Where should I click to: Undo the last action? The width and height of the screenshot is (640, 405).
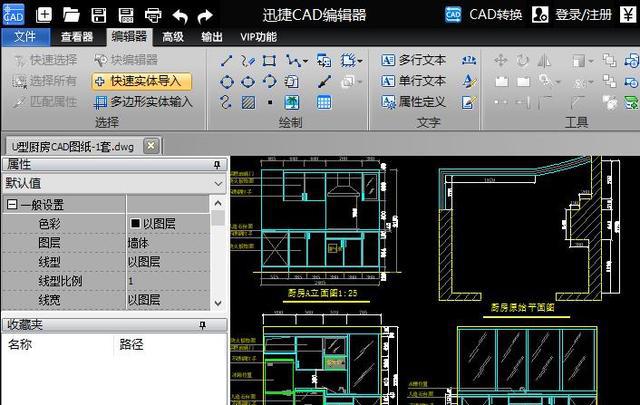(x=180, y=16)
